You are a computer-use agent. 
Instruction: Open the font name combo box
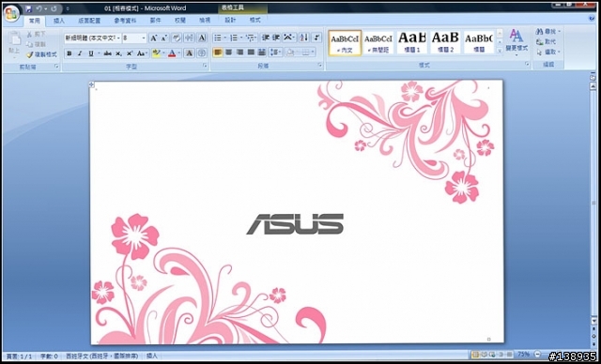pos(92,38)
